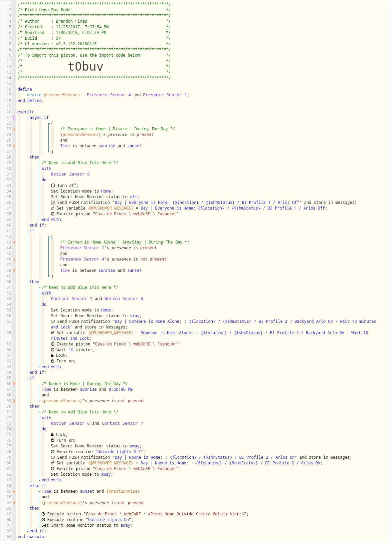Click the 'Wait 10 minutes;' statement
The height and width of the screenshot is (544, 392).
point(73,350)
